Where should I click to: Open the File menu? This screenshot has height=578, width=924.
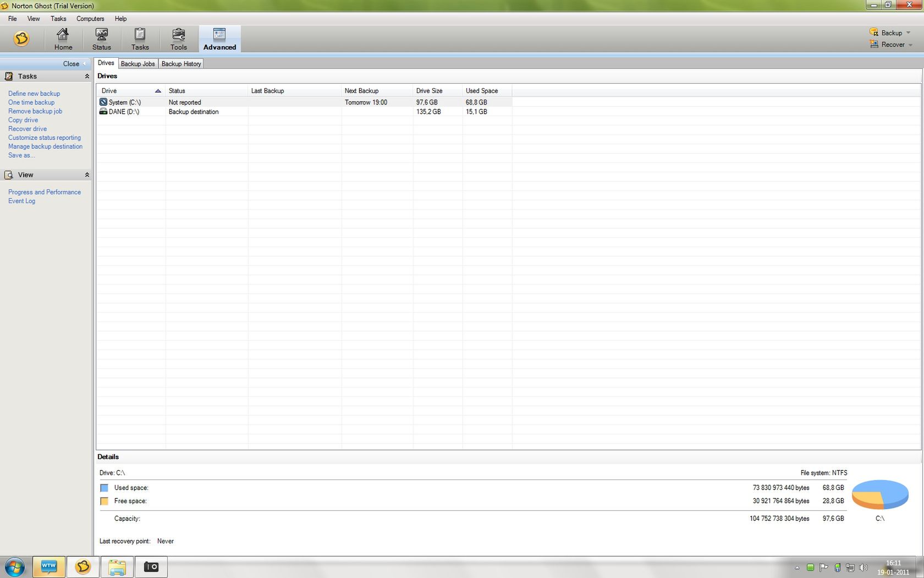click(13, 19)
